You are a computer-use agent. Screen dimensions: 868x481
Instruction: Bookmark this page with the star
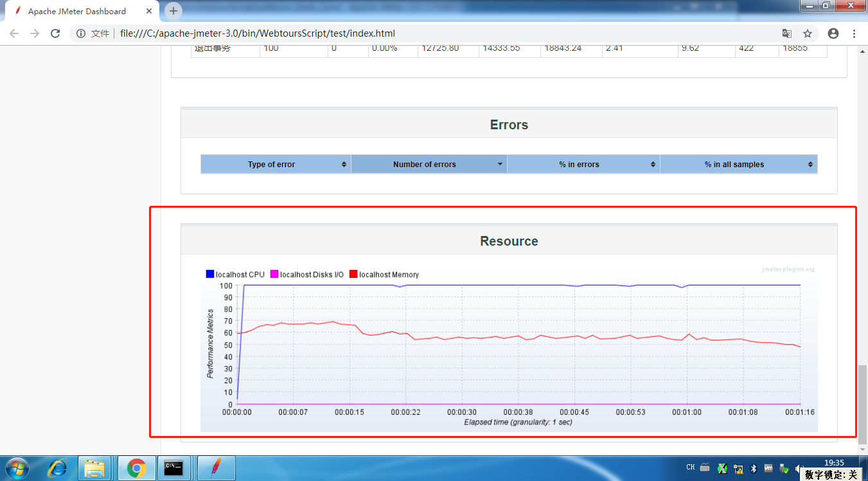808,33
